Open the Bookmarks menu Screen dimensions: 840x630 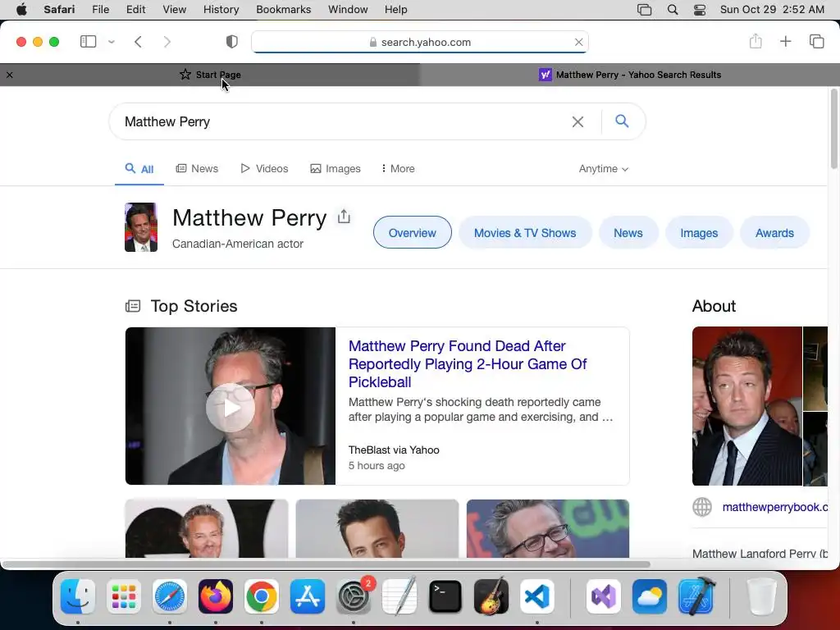click(x=283, y=10)
